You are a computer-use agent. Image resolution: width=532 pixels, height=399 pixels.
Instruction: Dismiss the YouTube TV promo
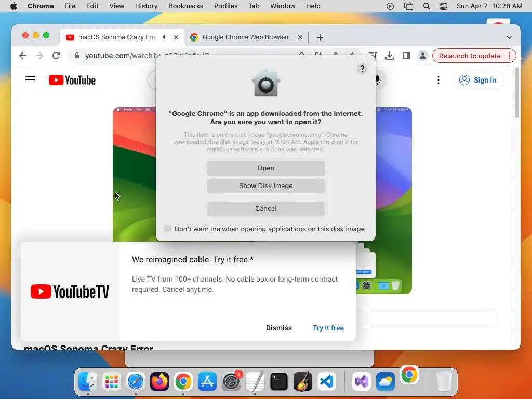coord(278,328)
